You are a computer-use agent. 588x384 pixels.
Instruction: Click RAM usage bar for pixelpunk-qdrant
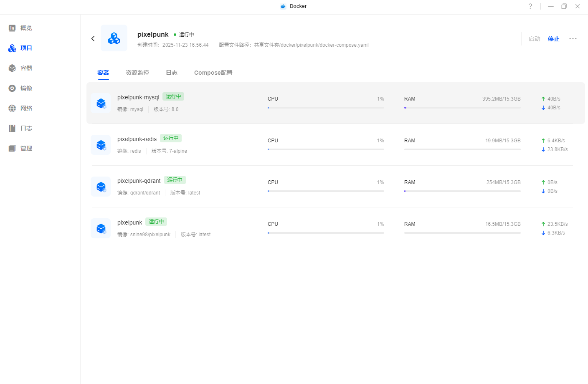tap(462, 191)
